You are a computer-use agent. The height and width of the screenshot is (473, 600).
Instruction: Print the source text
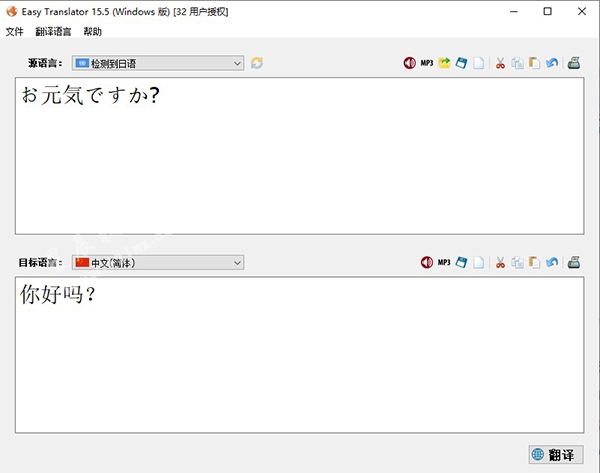point(574,63)
